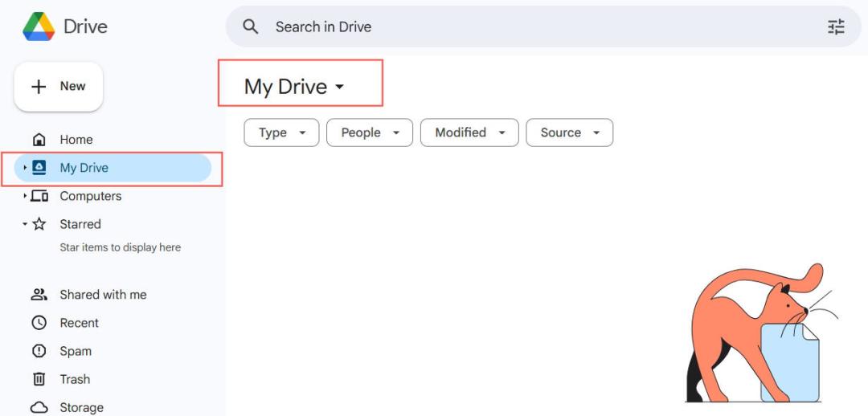
Task: Open the Modified filter dropdown
Action: [469, 133]
